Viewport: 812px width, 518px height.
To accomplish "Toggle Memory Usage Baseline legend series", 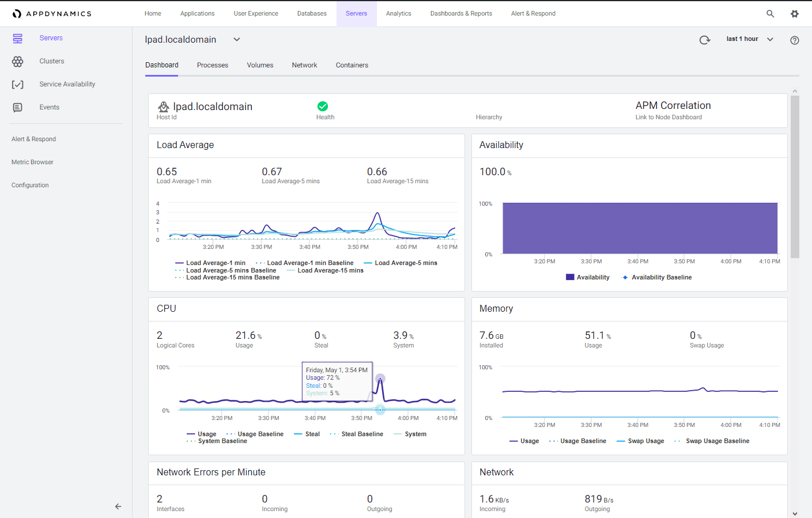I will [577, 441].
